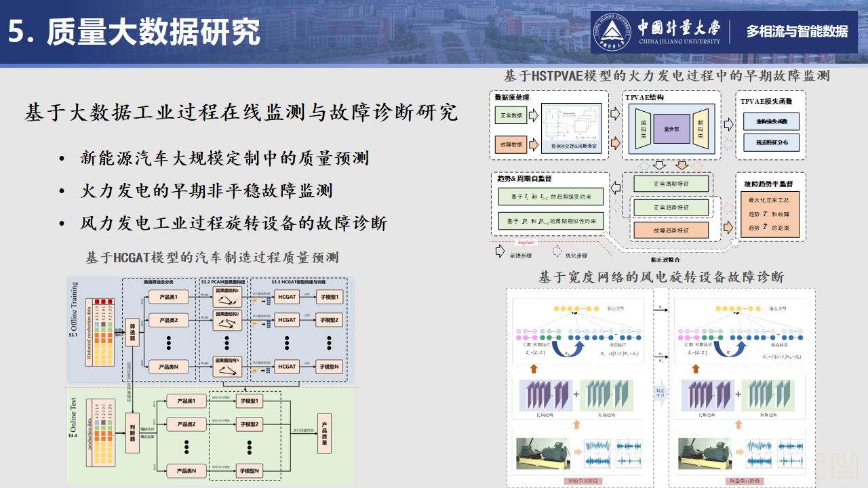
Task: Click the 因果图结构1 causal graph icon
Action: 227,298
